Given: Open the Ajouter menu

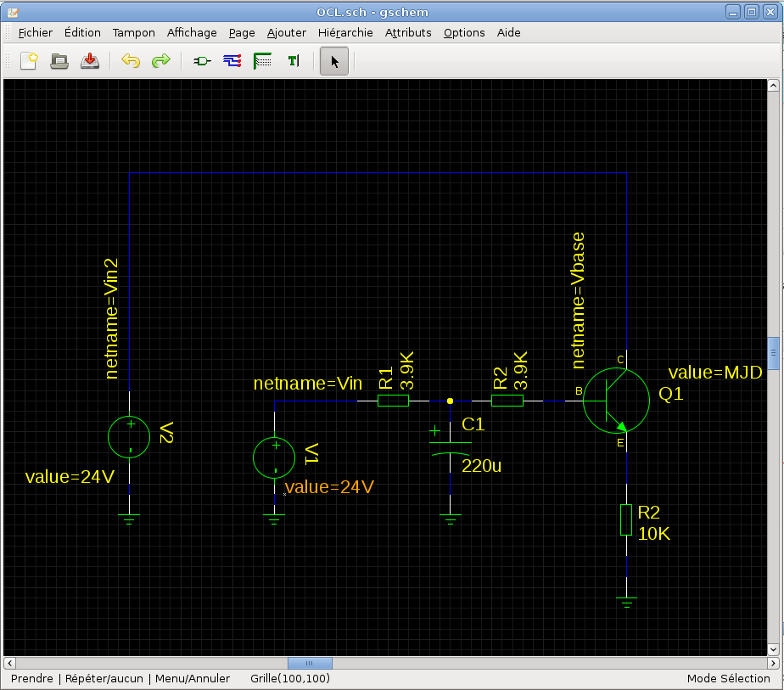Looking at the screenshot, I should [287, 32].
